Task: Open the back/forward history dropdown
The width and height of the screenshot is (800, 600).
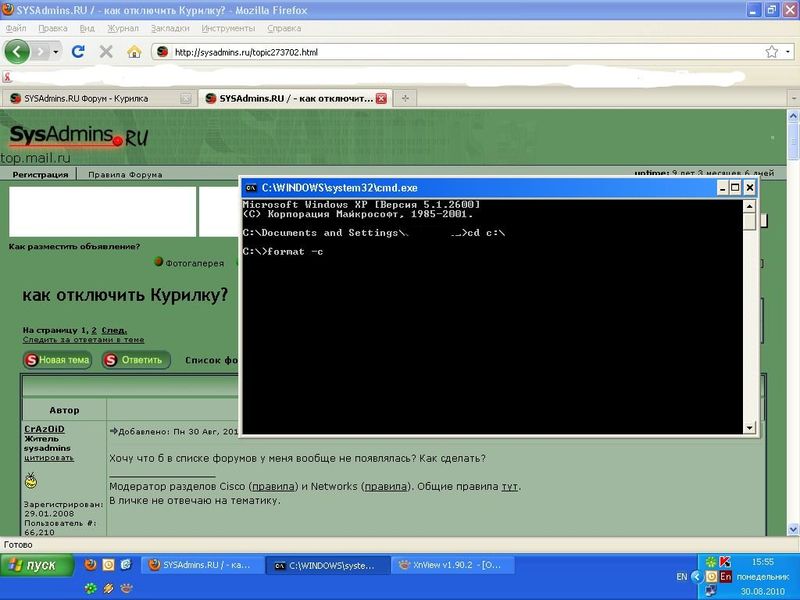Action: (x=56, y=52)
